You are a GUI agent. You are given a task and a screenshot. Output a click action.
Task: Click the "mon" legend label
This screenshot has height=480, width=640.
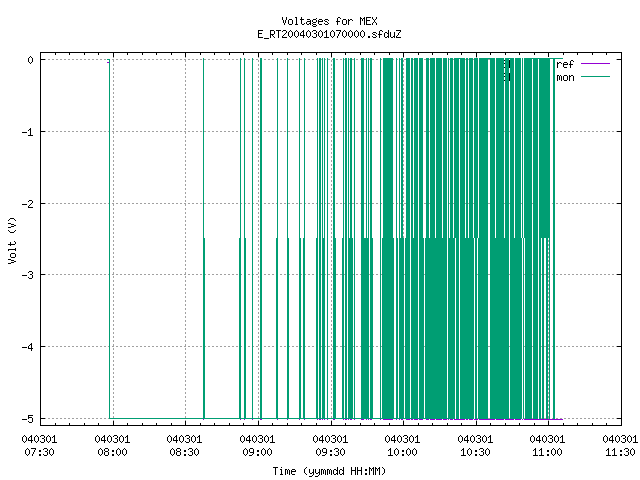565,77
